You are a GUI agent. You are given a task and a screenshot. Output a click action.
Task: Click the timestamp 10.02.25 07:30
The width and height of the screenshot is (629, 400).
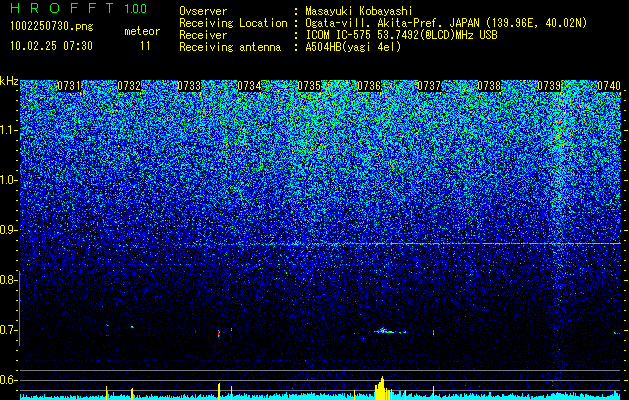pyautogui.click(x=51, y=46)
